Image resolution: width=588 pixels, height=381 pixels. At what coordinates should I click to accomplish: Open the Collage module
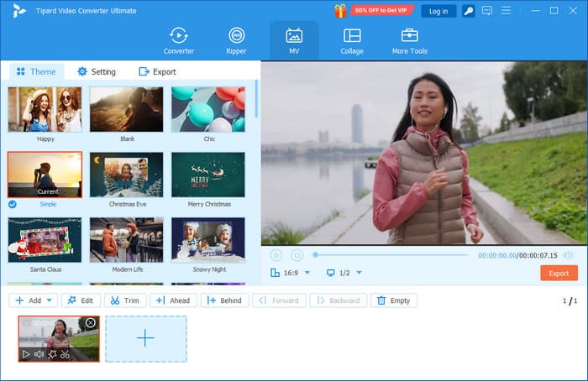pos(352,39)
